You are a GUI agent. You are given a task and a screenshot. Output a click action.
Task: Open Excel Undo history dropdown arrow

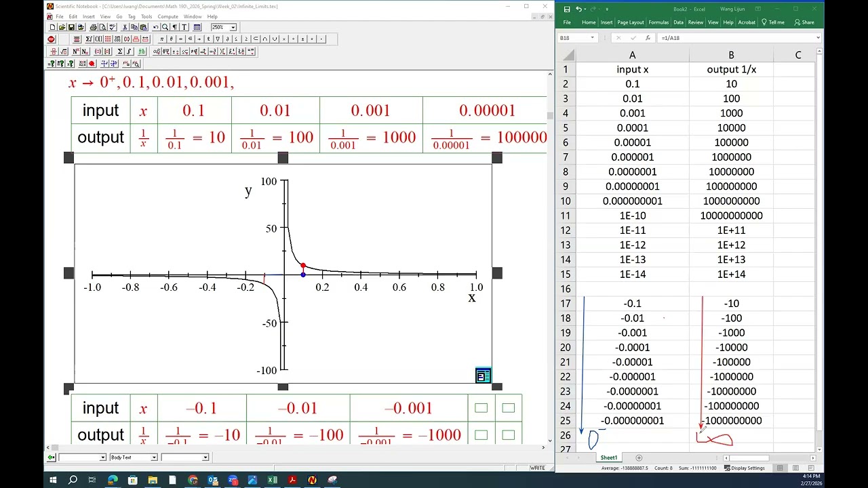tap(586, 9)
